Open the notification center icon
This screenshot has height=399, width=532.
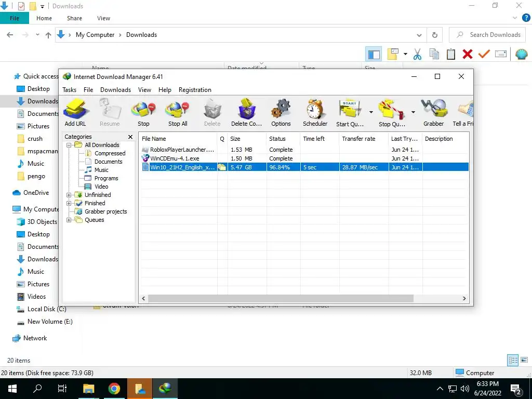point(516,389)
